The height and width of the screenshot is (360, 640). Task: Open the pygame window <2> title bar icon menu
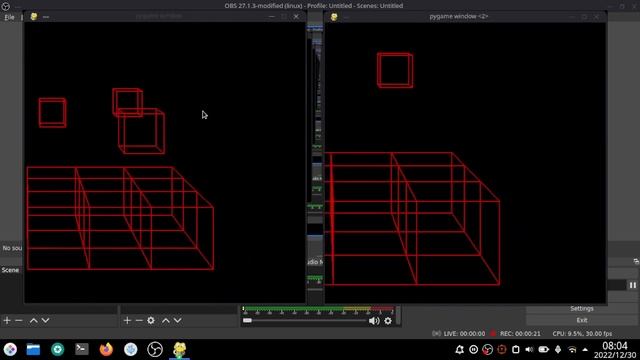tap(334, 17)
